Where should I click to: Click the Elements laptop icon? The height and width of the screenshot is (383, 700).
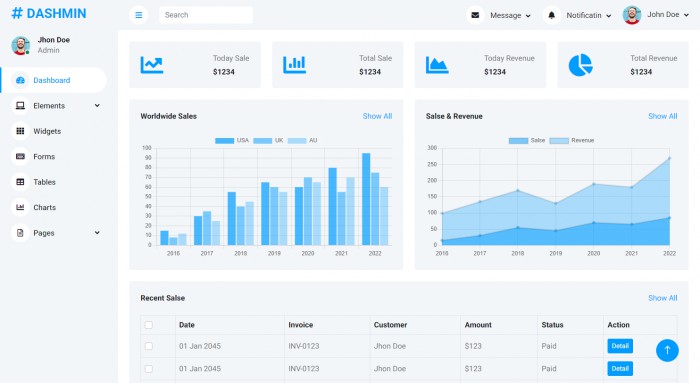[x=20, y=106]
